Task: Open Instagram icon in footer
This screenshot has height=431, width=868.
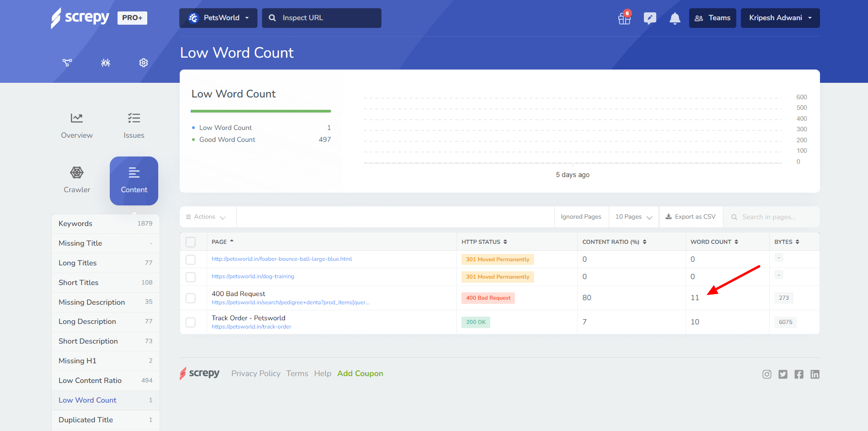Action: [x=767, y=374]
